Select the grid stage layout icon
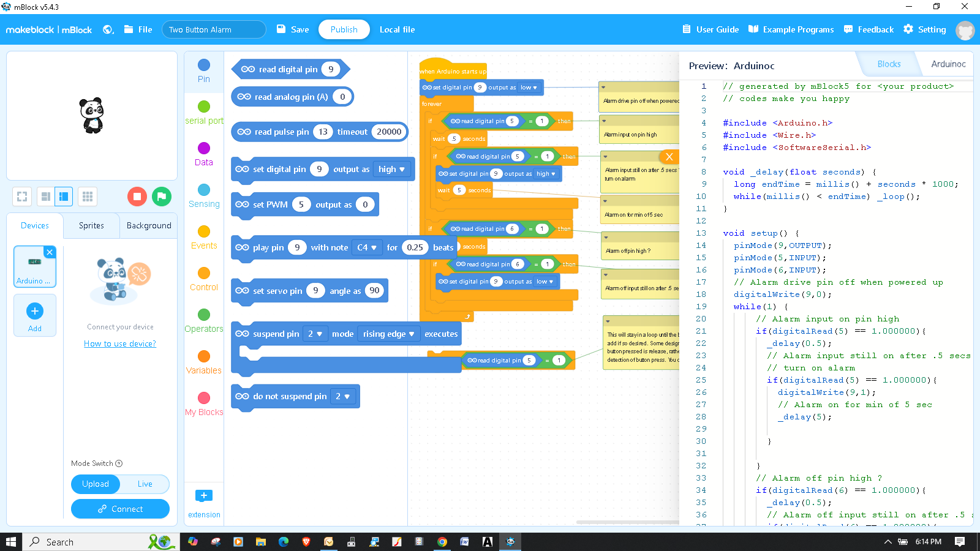 click(x=88, y=197)
